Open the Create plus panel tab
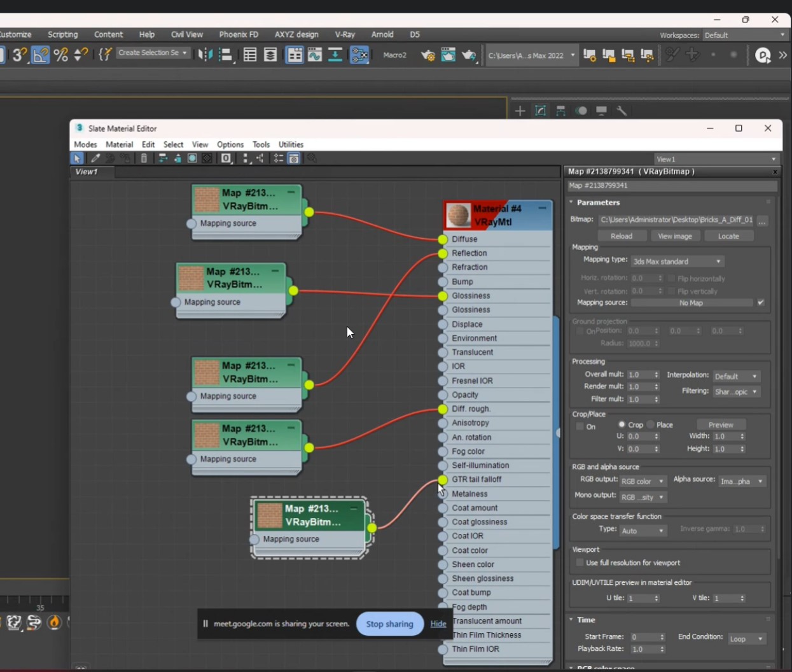Screen dimensions: 792x672 coord(520,111)
